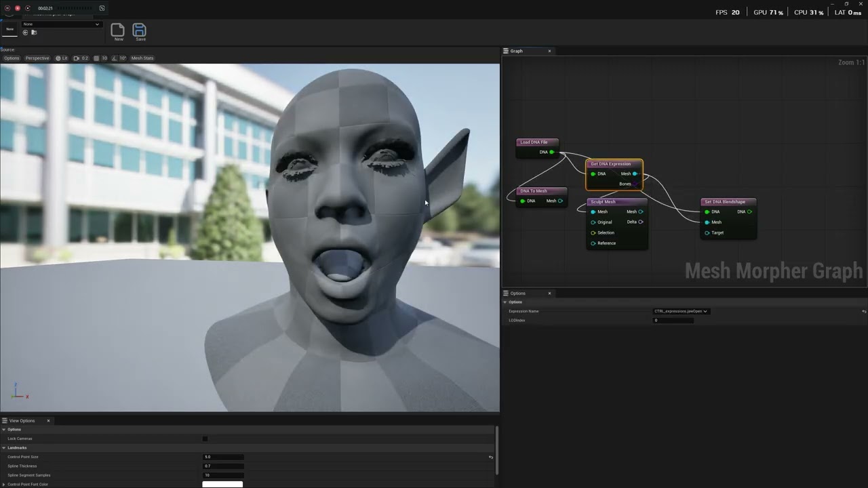Viewport: 868px width, 488px height.
Task: Collapse the Options section in View Options
Action: point(3,430)
